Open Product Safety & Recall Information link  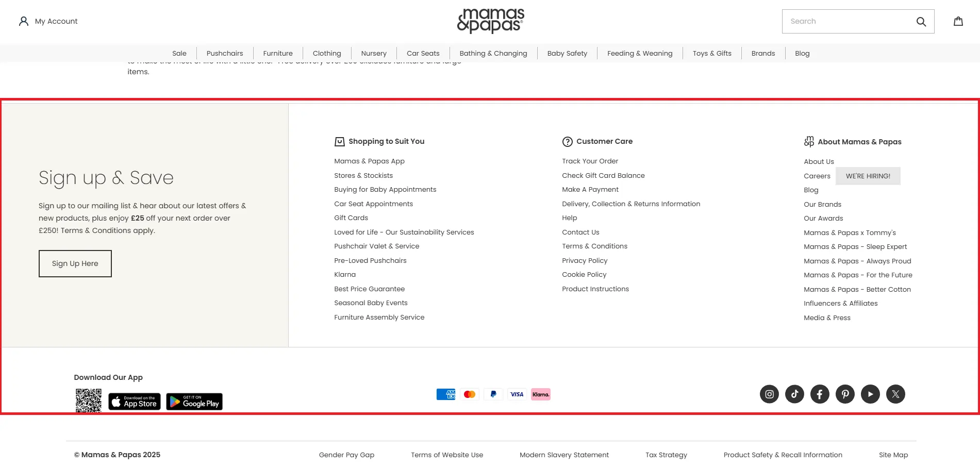pyautogui.click(x=783, y=455)
